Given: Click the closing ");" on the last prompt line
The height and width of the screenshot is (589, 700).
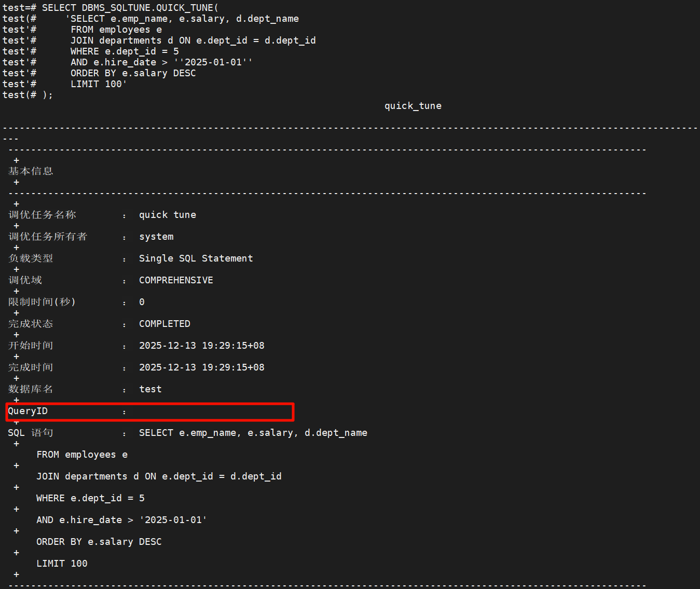Looking at the screenshot, I should coord(47,95).
